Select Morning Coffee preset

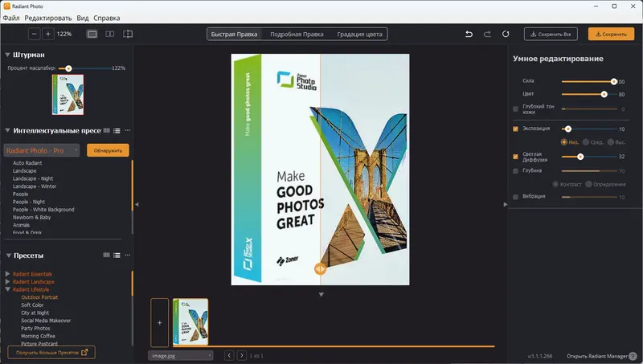coord(38,336)
